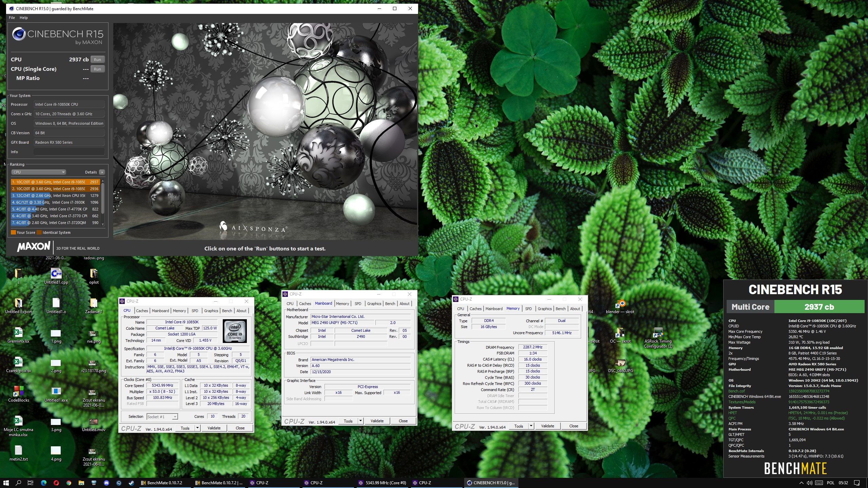Screen dimensions: 868x488
Task: Open the notification center icon
Action: pos(857,483)
